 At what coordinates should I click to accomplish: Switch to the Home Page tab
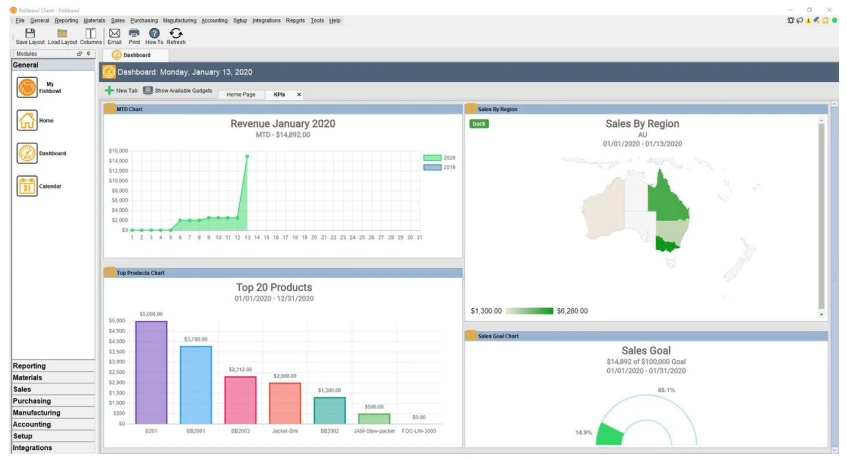click(240, 94)
